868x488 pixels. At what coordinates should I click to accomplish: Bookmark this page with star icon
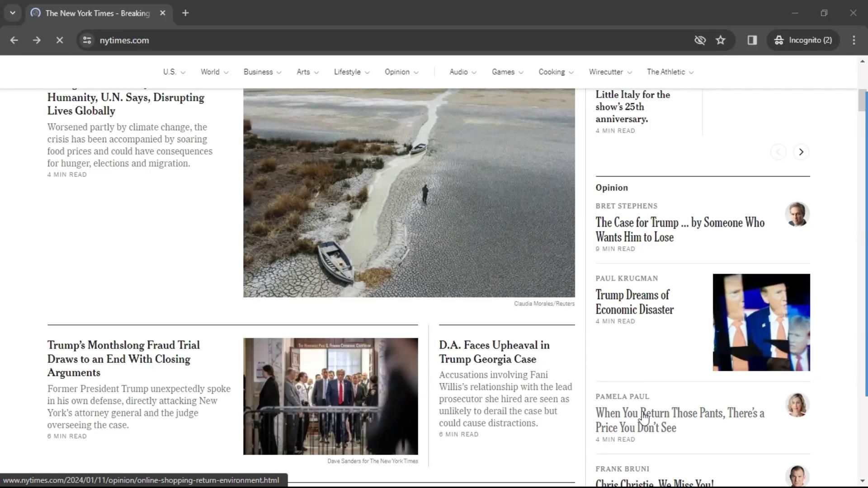point(721,40)
